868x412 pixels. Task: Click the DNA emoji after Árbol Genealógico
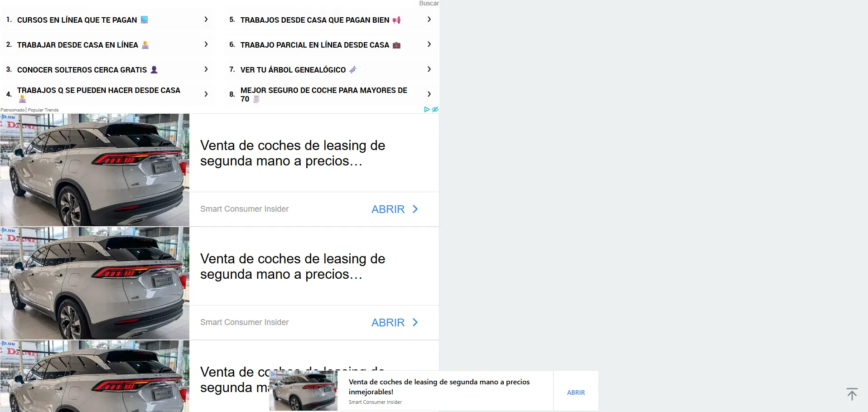pos(353,70)
